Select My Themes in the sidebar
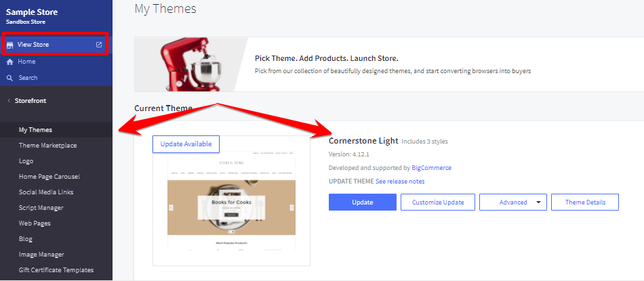Image resolution: width=644 pixels, height=281 pixels. [35, 130]
